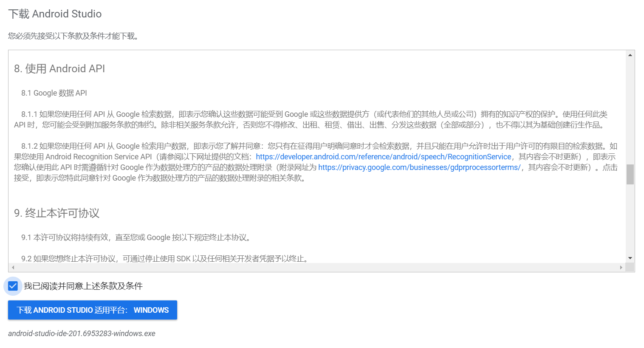The height and width of the screenshot is (348, 644).
Task: Click the text '您必须先接受以下条款及条件才能下载。'
Action: click(x=74, y=36)
